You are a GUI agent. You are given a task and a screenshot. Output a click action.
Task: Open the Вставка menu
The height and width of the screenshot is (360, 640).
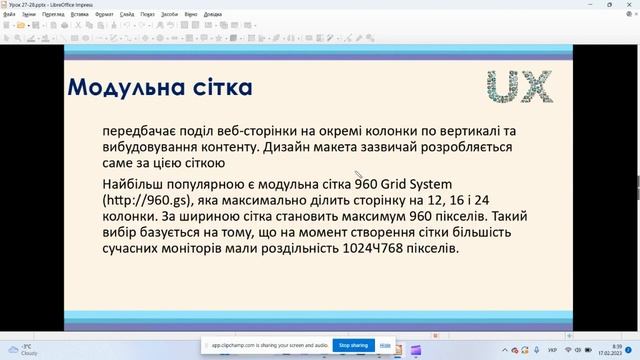(x=79, y=14)
